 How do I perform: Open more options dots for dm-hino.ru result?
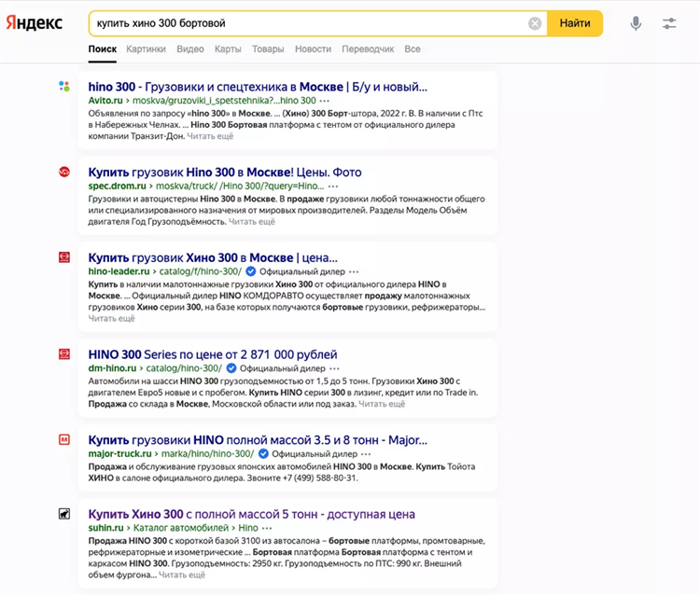(x=334, y=368)
